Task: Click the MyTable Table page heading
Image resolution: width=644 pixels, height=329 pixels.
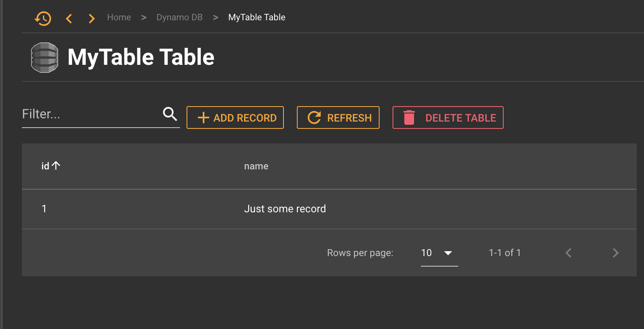Action: pos(141,57)
